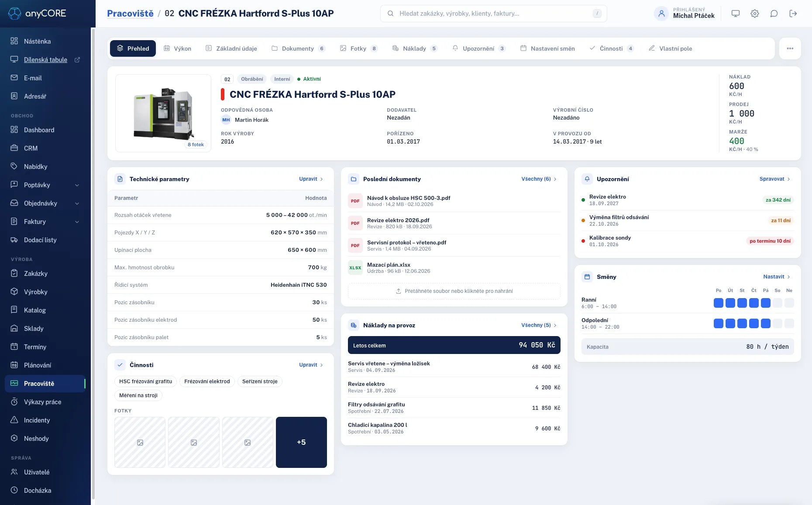Click the search field for zakázky
The width and height of the screenshot is (812, 505).
pos(494,14)
